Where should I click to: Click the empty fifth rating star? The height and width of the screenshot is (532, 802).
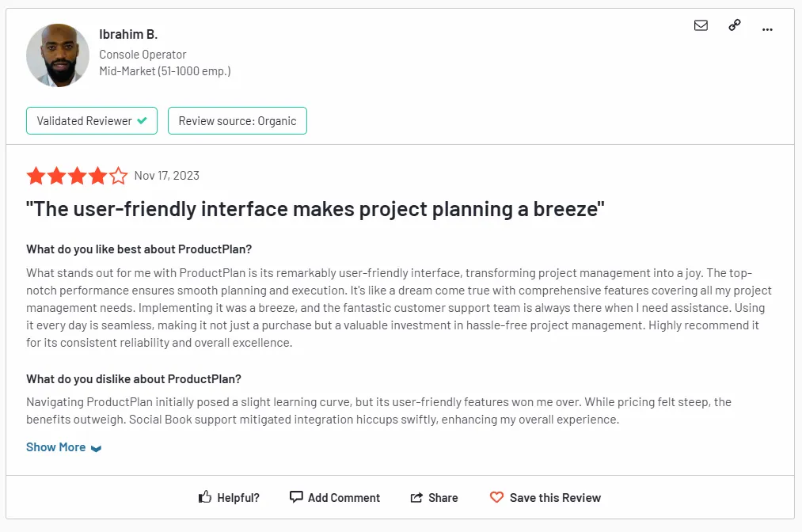point(118,176)
